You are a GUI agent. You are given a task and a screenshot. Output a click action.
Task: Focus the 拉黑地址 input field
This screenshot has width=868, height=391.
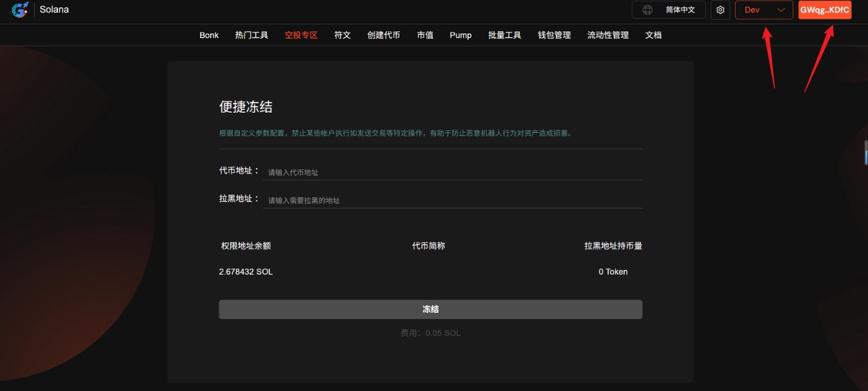452,200
